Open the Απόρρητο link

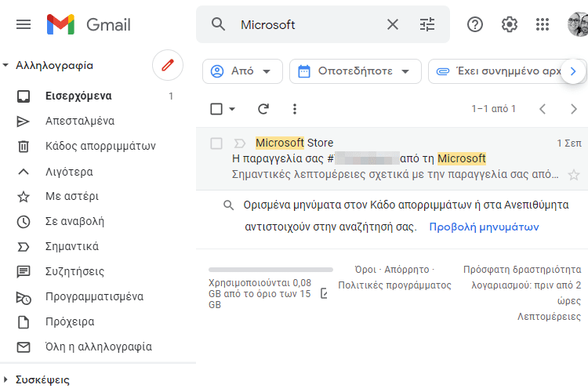(406, 270)
